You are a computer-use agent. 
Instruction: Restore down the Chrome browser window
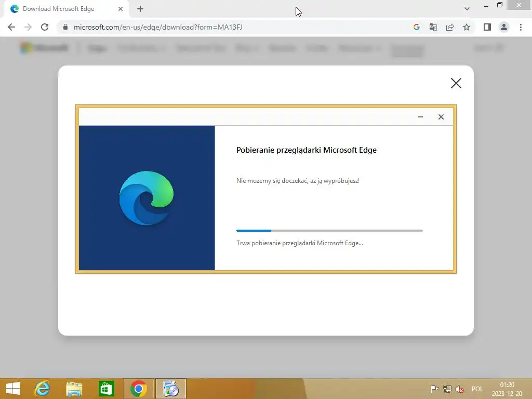point(499,5)
